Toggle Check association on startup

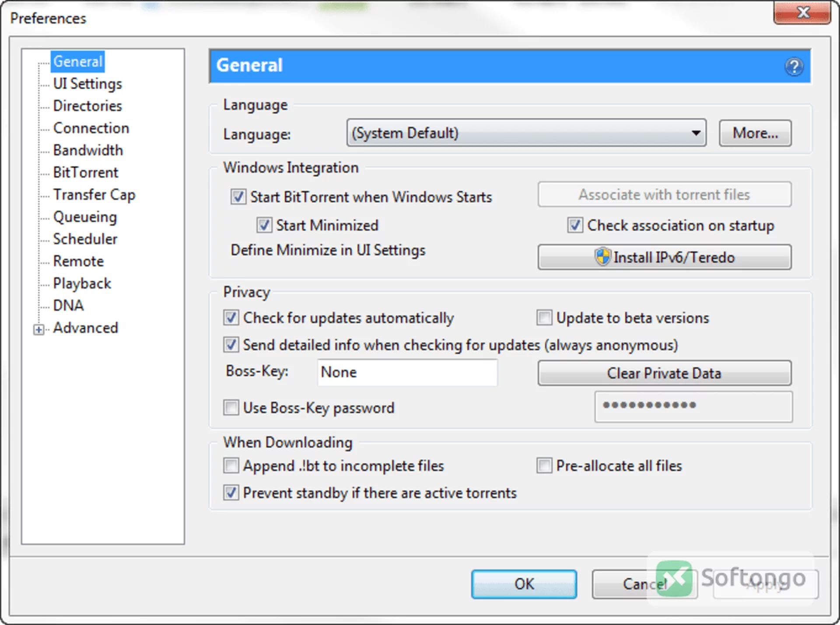click(575, 225)
